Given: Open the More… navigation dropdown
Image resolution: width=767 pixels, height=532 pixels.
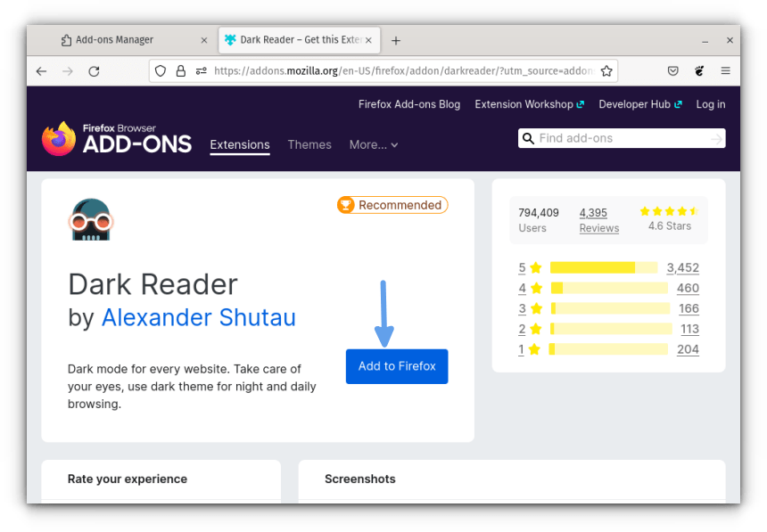Looking at the screenshot, I should click(373, 144).
